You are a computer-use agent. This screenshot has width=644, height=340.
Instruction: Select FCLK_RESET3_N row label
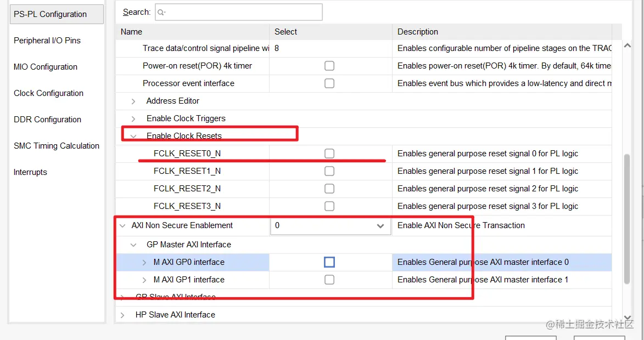tap(187, 206)
